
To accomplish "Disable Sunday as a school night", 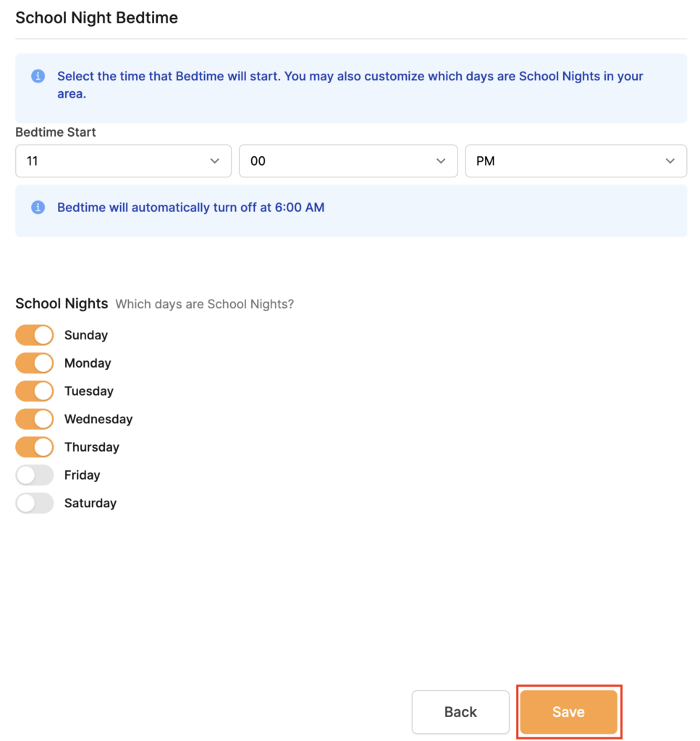I will pos(35,335).
